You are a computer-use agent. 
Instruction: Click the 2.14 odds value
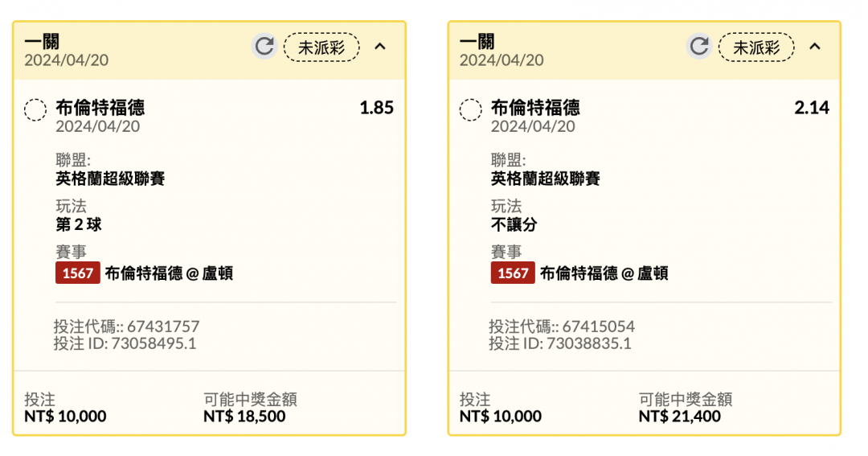(812, 108)
